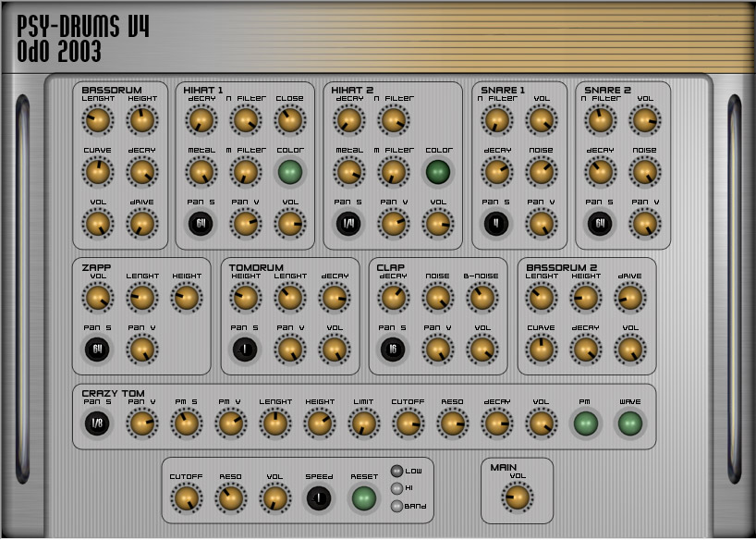Open Hihat 1 Pan S selector showing 64
This screenshot has width=756, height=540.
(x=201, y=224)
